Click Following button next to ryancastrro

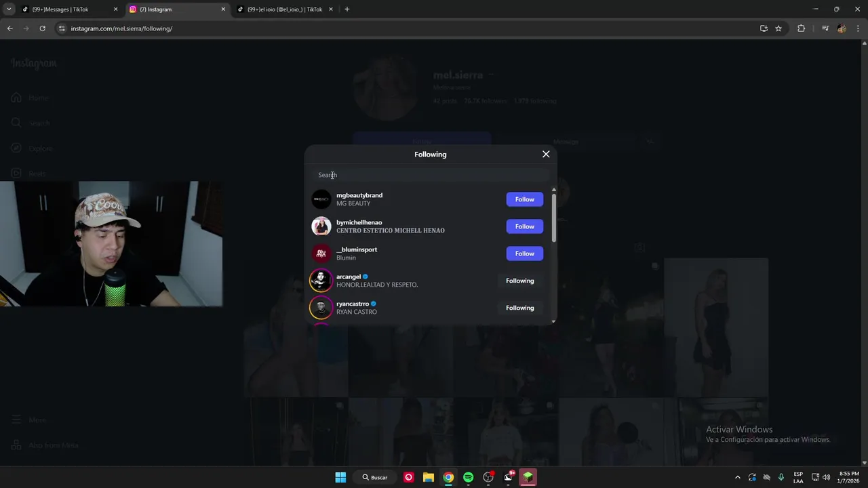pyautogui.click(x=520, y=308)
